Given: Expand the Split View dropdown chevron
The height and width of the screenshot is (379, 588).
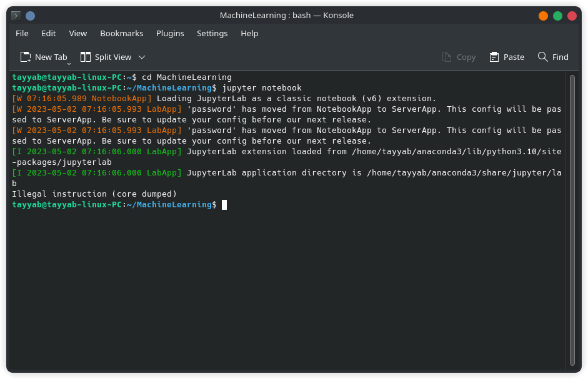Looking at the screenshot, I should tap(142, 57).
